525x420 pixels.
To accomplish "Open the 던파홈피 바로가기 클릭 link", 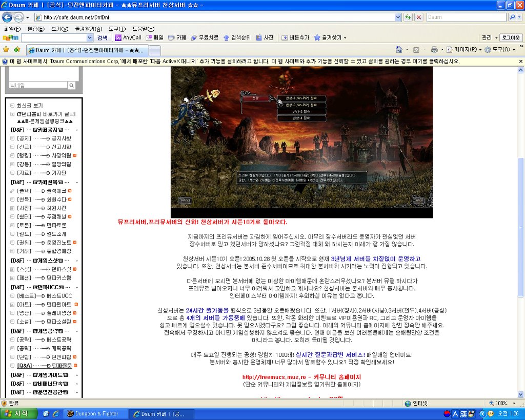I will (46, 114).
